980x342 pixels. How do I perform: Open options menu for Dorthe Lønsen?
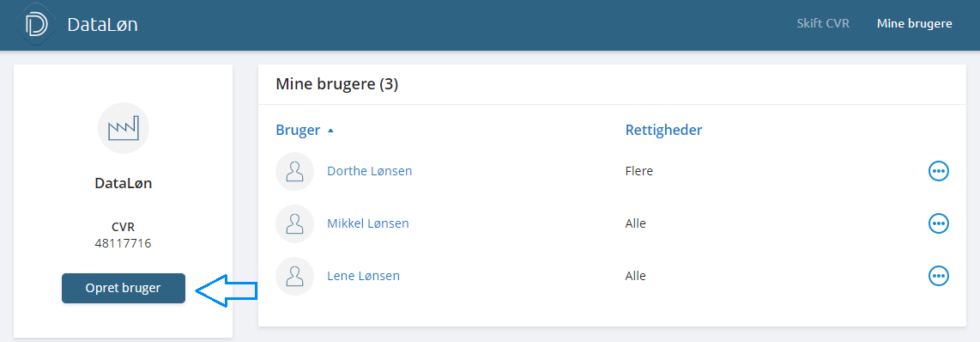[938, 171]
